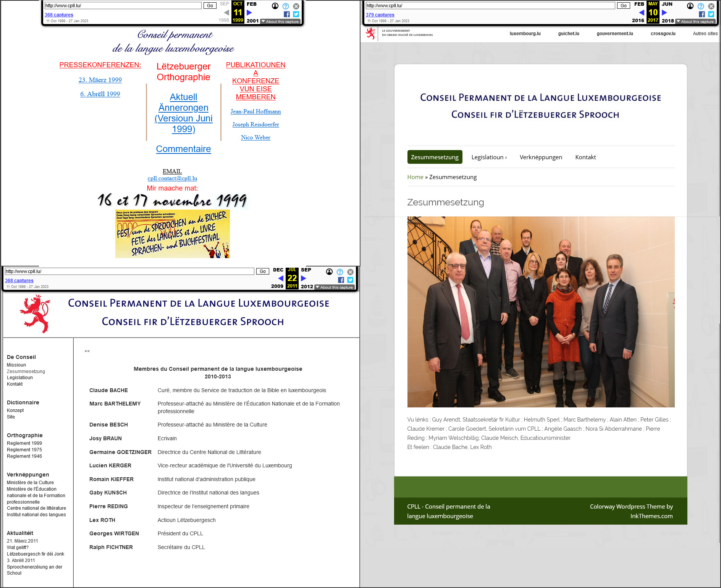Go to previous capture arrow beside OCT 11 1999
Screen dimensions: 721x588
point(226,13)
